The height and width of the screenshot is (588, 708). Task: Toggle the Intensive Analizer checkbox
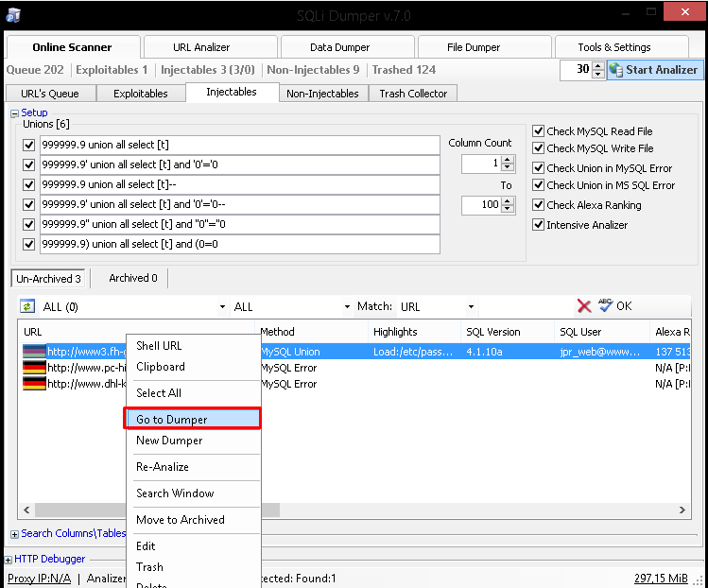pos(539,225)
